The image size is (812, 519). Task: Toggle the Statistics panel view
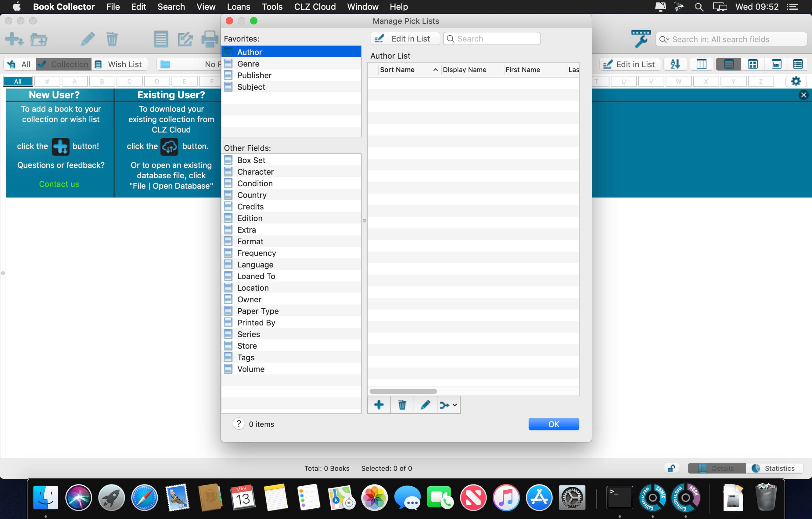774,468
